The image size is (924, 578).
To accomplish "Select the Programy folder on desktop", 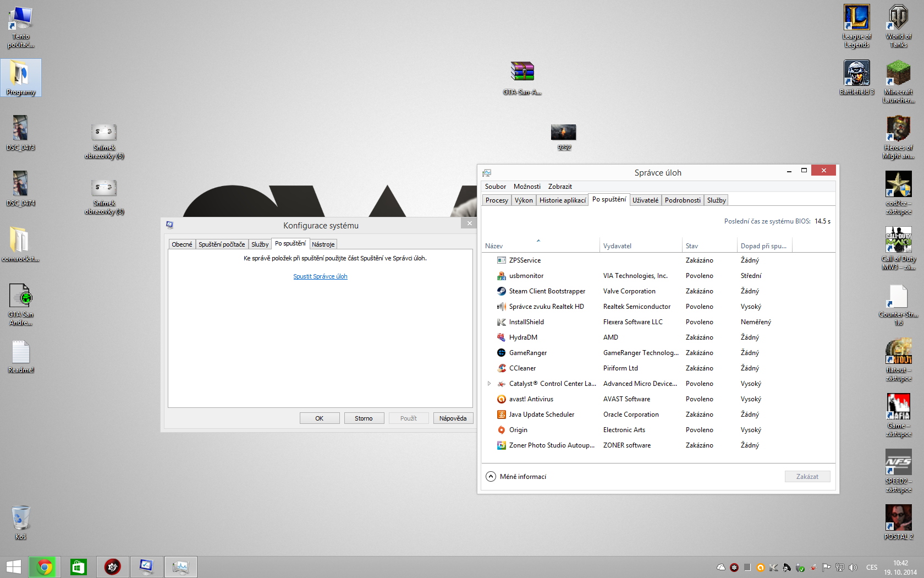I will pos(20,78).
